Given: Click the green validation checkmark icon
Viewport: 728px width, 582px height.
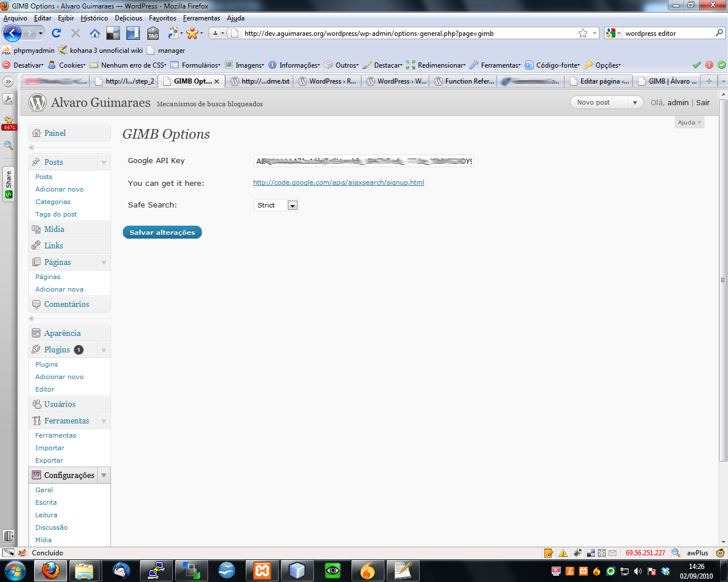Looking at the screenshot, I should [697, 65].
